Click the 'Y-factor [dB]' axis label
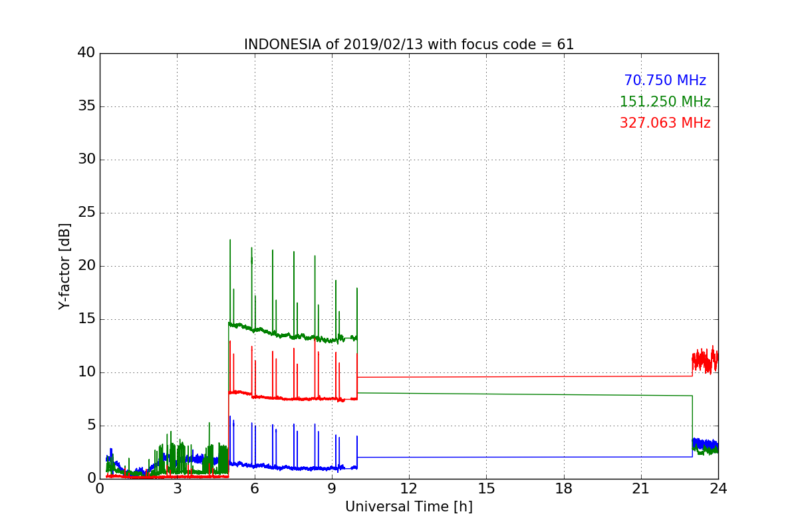 (65, 266)
